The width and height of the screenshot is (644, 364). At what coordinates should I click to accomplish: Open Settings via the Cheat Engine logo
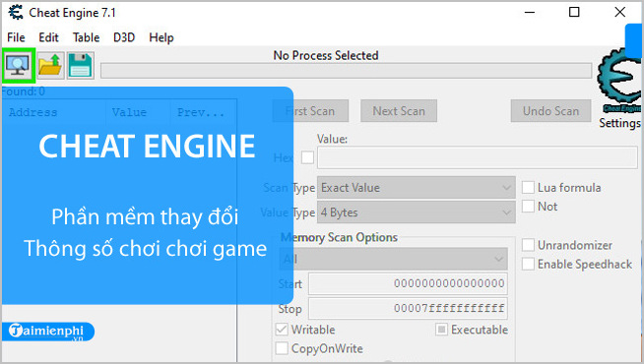[x=619, y=81]
